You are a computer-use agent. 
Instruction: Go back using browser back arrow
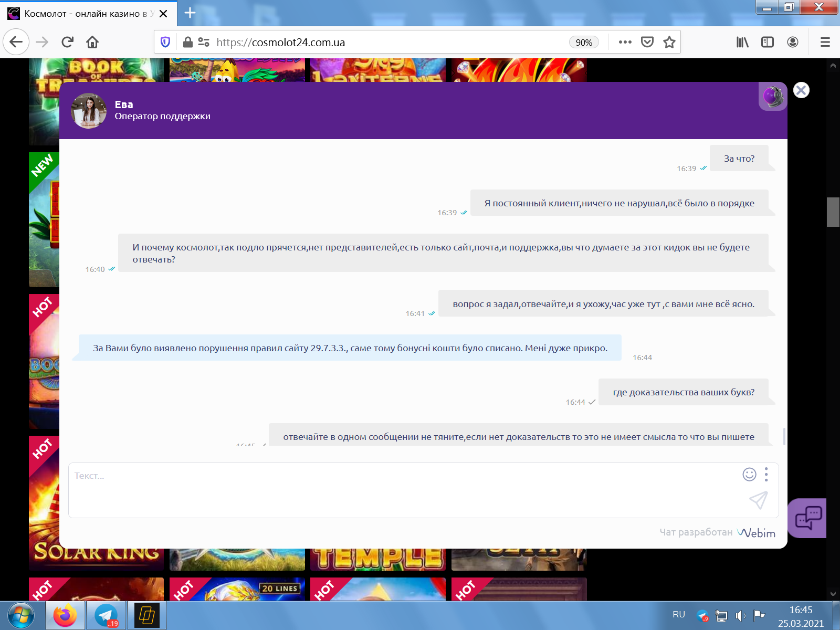pos(16,42)
